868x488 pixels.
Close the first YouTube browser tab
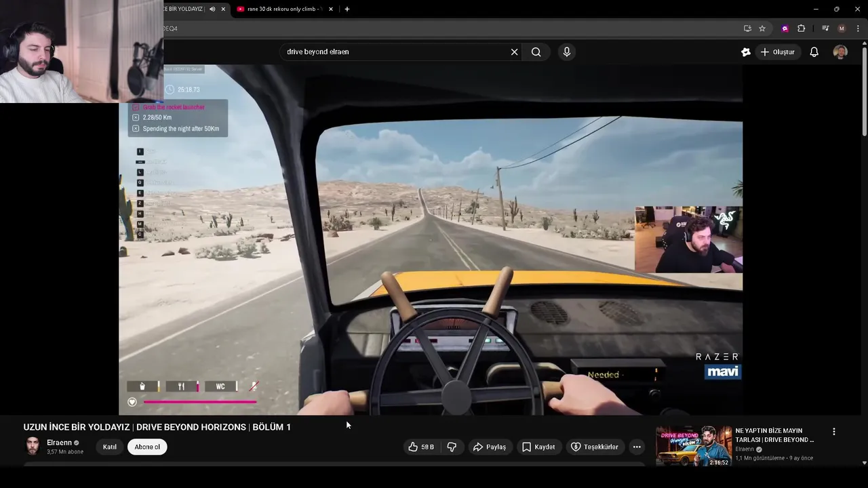coord(223,9)
